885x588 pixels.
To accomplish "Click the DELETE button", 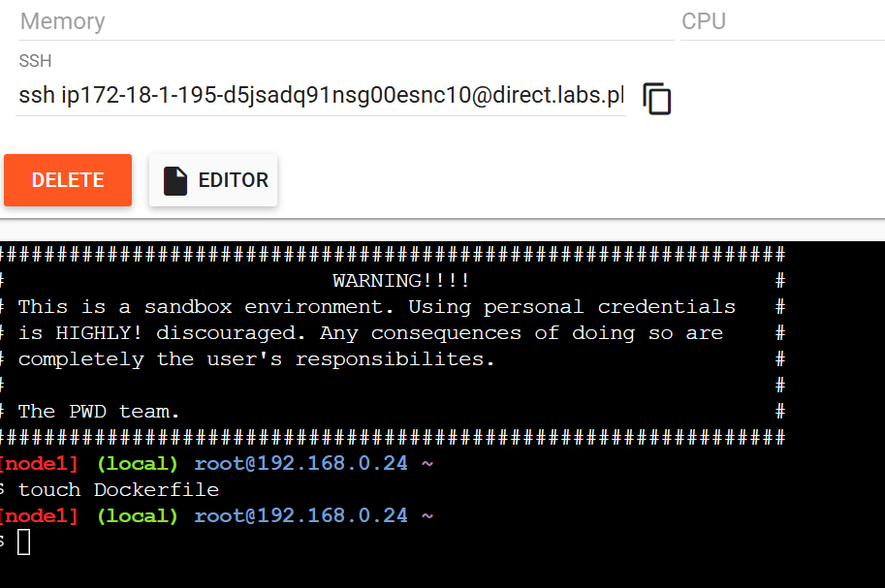I will [67, 179].
